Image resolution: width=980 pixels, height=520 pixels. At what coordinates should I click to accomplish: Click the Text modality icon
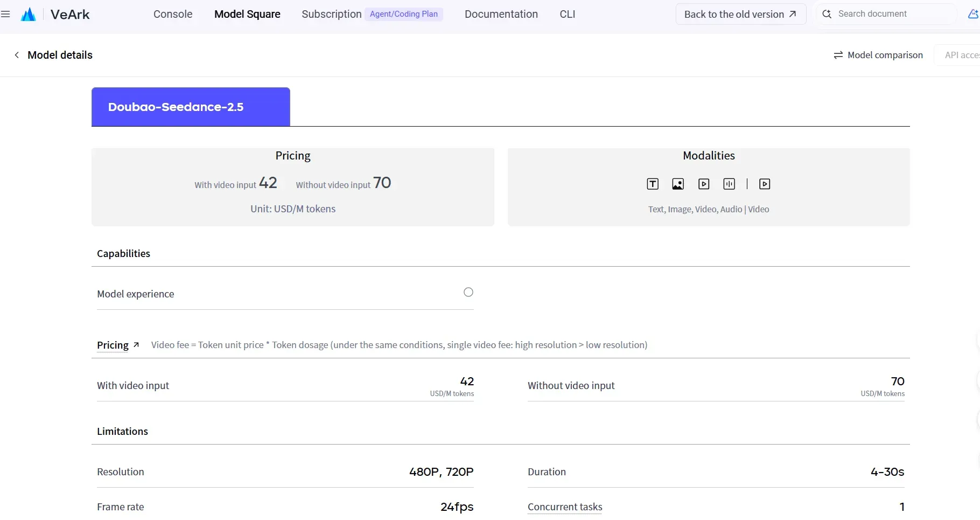point(653,184)
